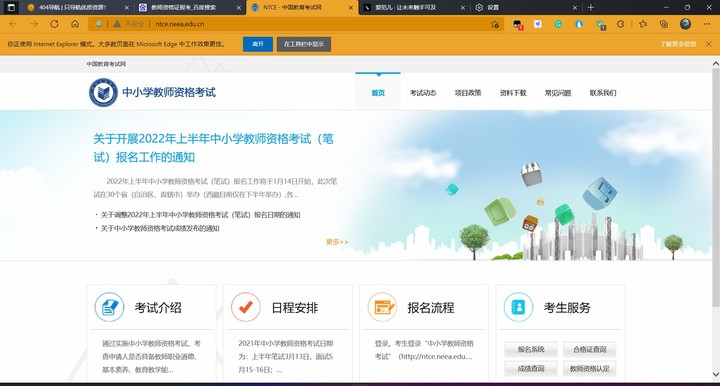
Task: Click the 考生服务 card heading
Action: coord(567,308)
